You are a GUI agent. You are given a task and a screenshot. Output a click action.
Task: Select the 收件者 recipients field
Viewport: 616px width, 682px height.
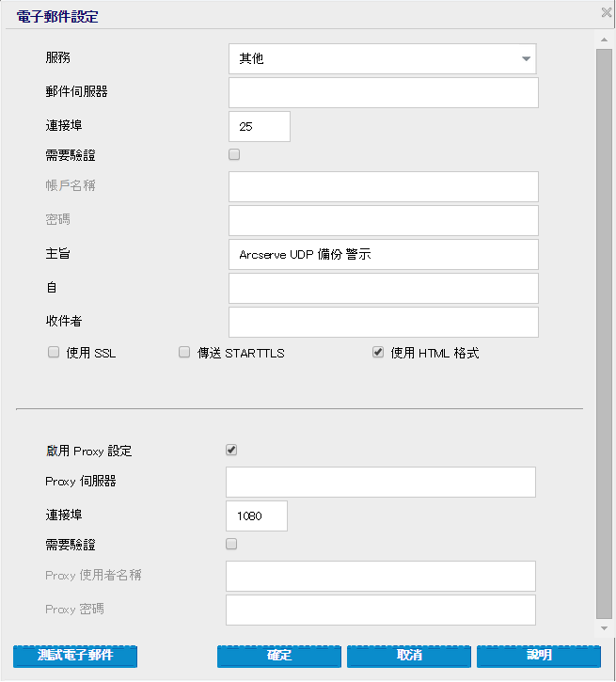383,322
